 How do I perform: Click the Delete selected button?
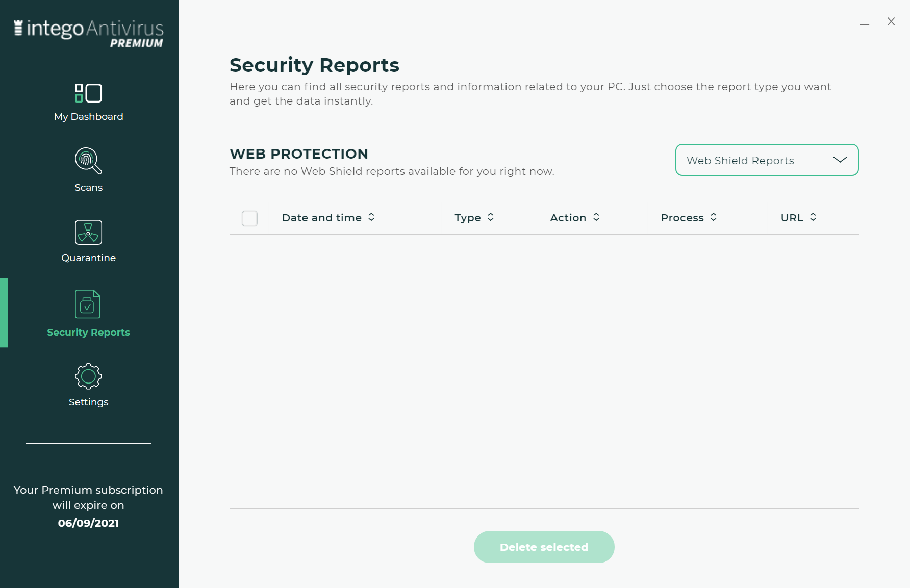pyautogui.click(x=544, y=547)
